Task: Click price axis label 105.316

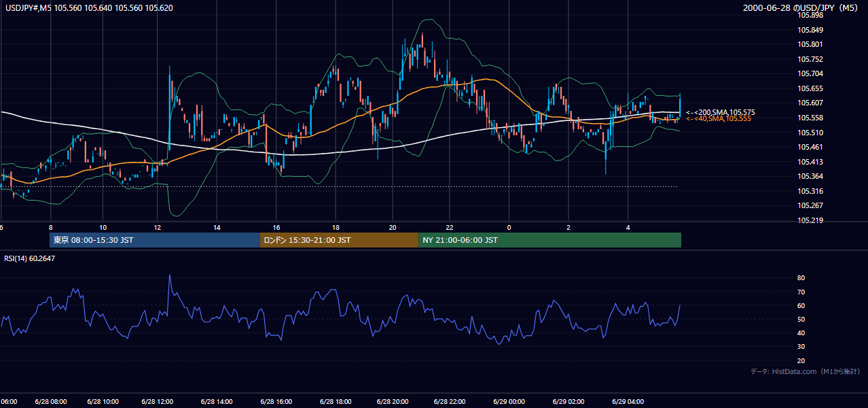Action: coord(810,191)
